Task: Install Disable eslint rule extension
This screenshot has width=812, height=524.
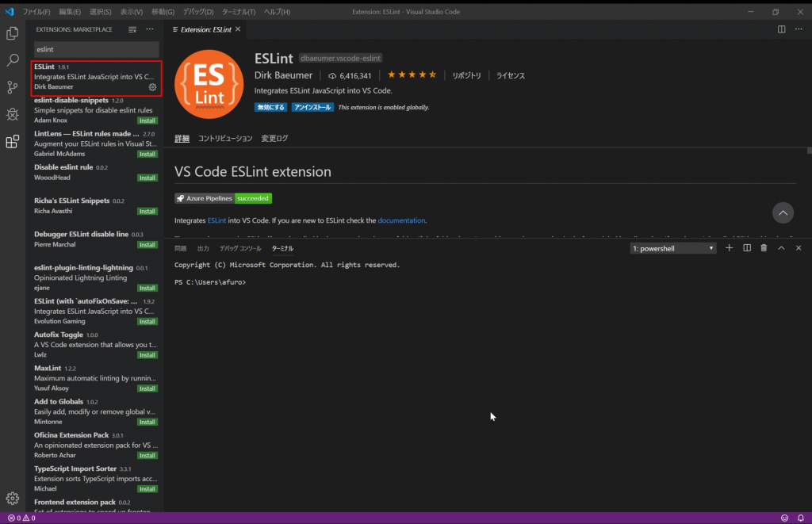Action: click(147, 178)
